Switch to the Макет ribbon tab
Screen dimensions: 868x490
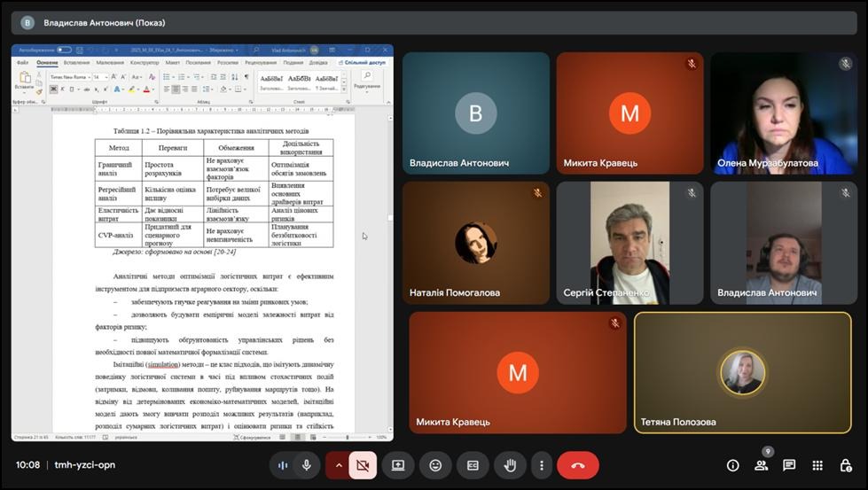[x=172, y=63]
